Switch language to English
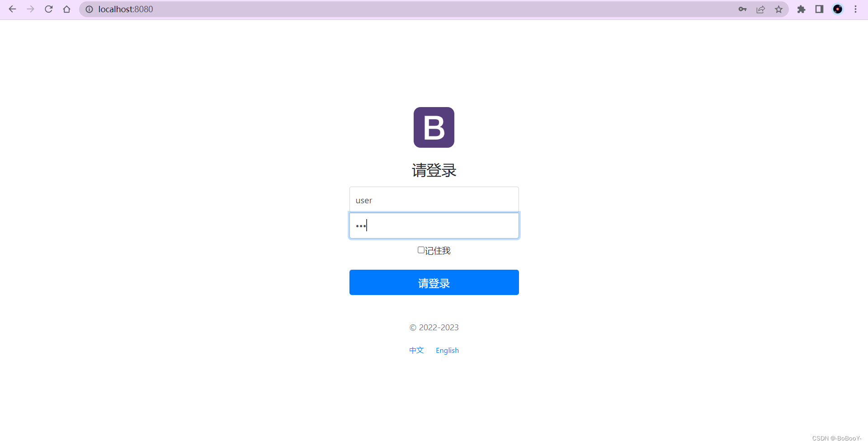868x445 pixels. click(x=447, y=350)
